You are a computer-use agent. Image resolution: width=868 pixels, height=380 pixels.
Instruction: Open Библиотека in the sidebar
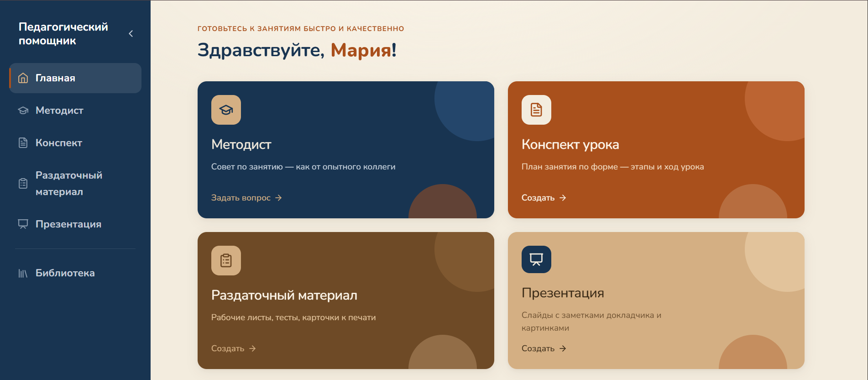(x=75, y=273)
